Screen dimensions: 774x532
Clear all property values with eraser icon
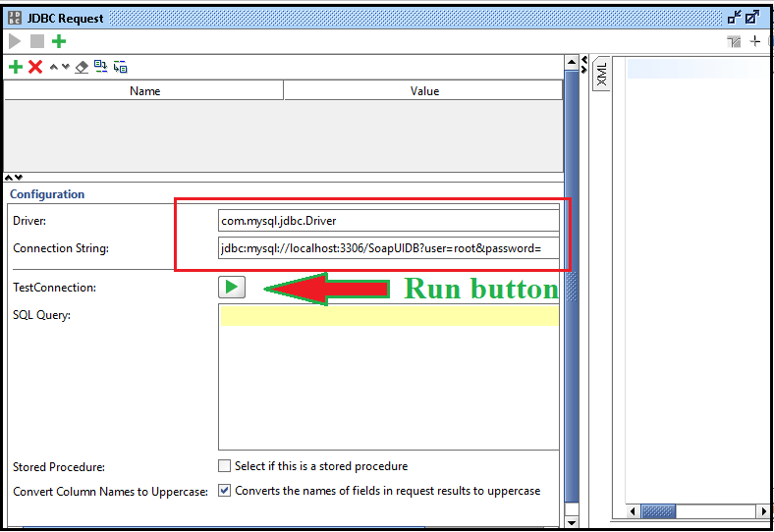point(82,67)
